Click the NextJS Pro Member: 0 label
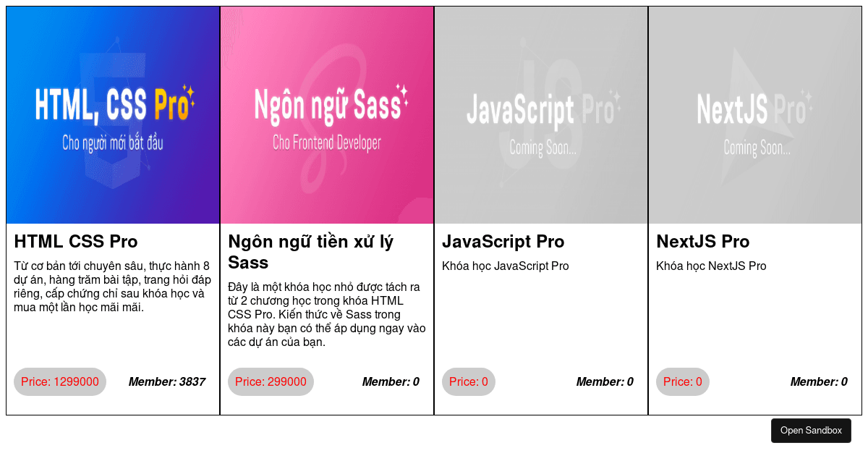The height and width of the screenshot is (456, 868). [x=819, y=381]
